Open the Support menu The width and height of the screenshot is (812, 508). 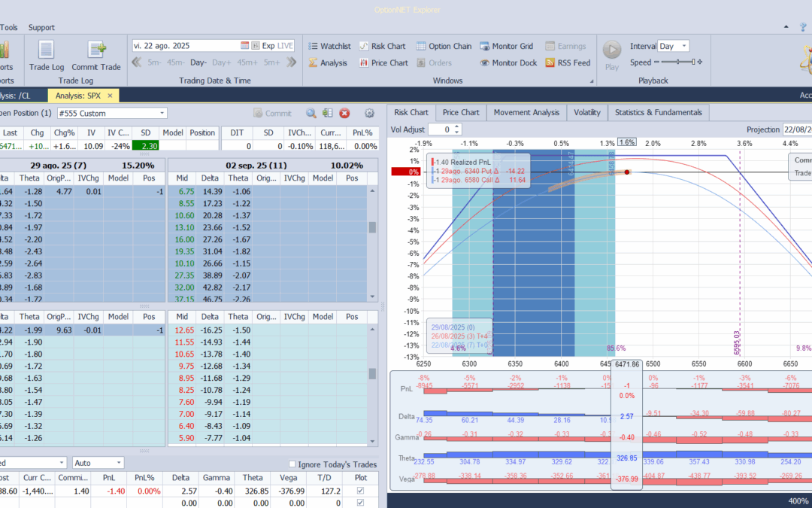pos(41,28)
